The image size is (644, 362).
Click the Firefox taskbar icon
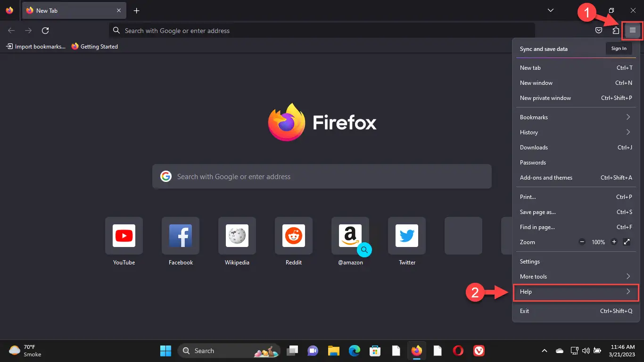[x=416, y=351]
